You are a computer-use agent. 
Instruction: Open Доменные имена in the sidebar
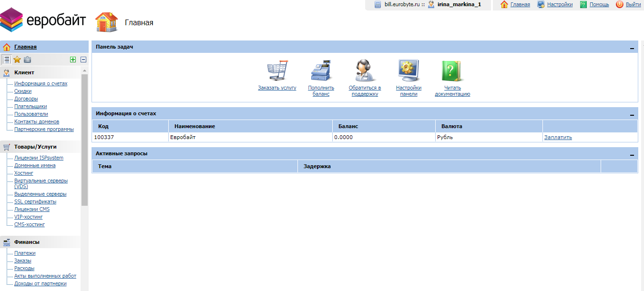[x=35, y=165]
